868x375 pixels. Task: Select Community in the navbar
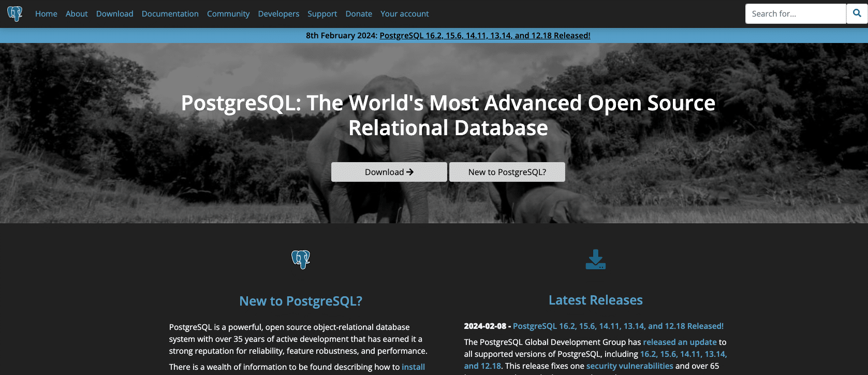click(228, 14)
